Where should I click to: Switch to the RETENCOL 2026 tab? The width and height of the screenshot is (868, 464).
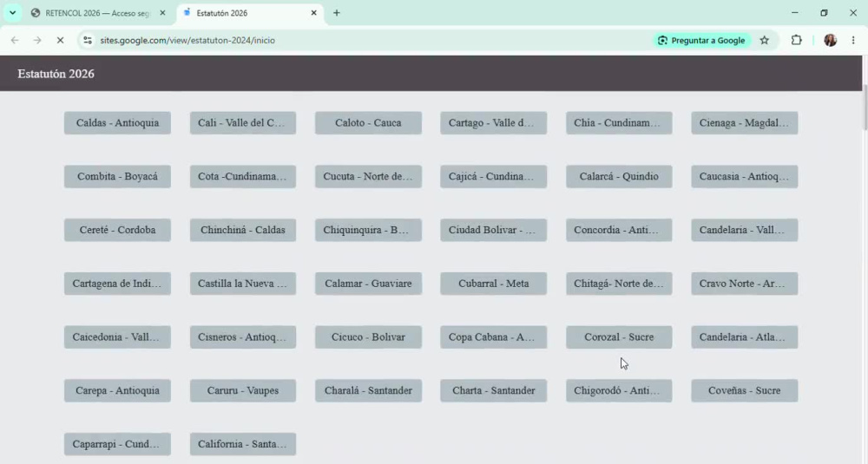(x=99, y=13)
